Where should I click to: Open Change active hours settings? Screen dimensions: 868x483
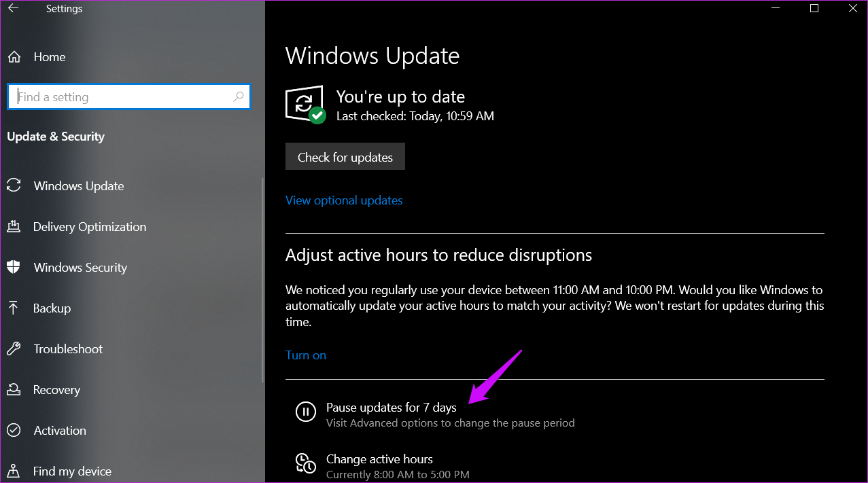[x=379, y=459]
